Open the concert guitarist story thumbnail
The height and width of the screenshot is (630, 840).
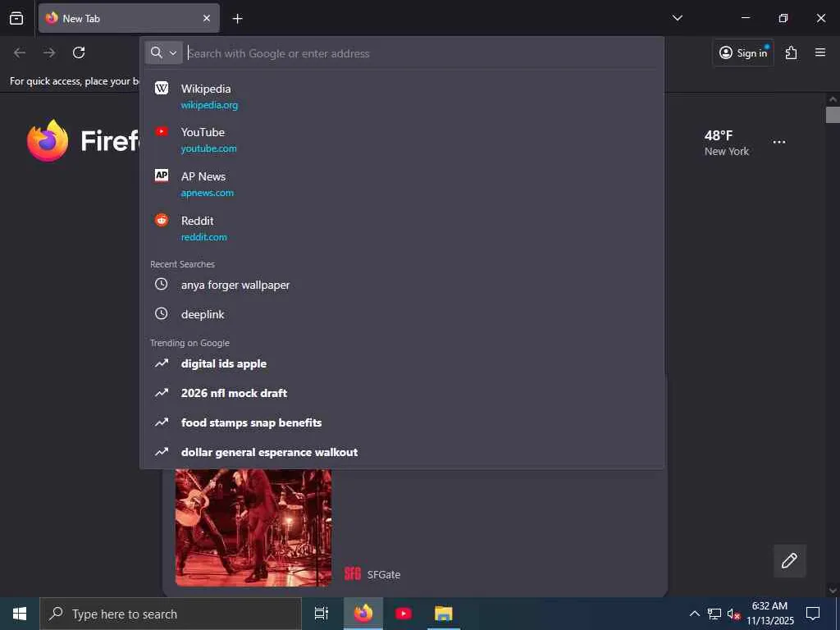(x=253, y=527)
